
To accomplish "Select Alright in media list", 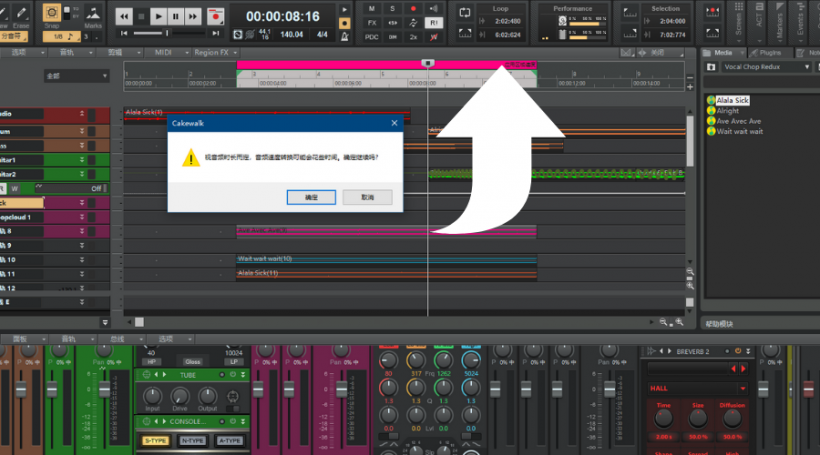I will click(727, 110).
